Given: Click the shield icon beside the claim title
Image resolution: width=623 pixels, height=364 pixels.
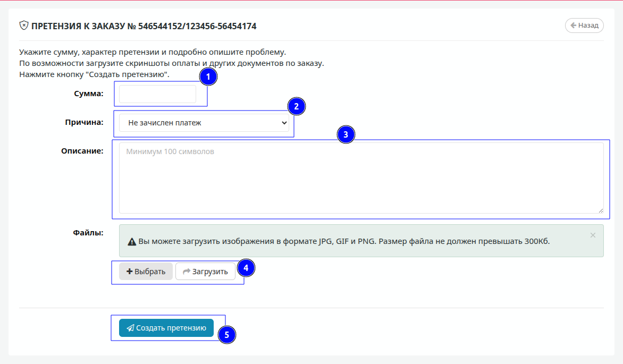Looking at the screenshot, I should click(23, 26).
